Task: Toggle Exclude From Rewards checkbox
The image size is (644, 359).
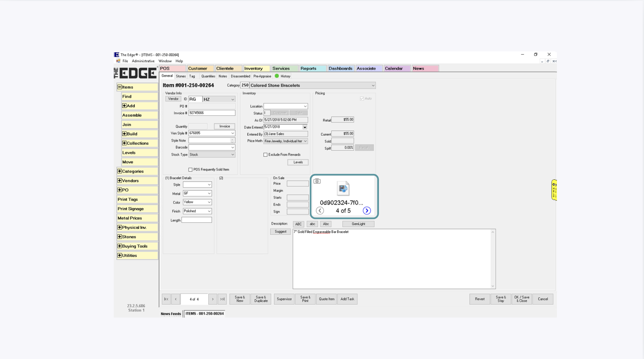Action: click(265, 155)
